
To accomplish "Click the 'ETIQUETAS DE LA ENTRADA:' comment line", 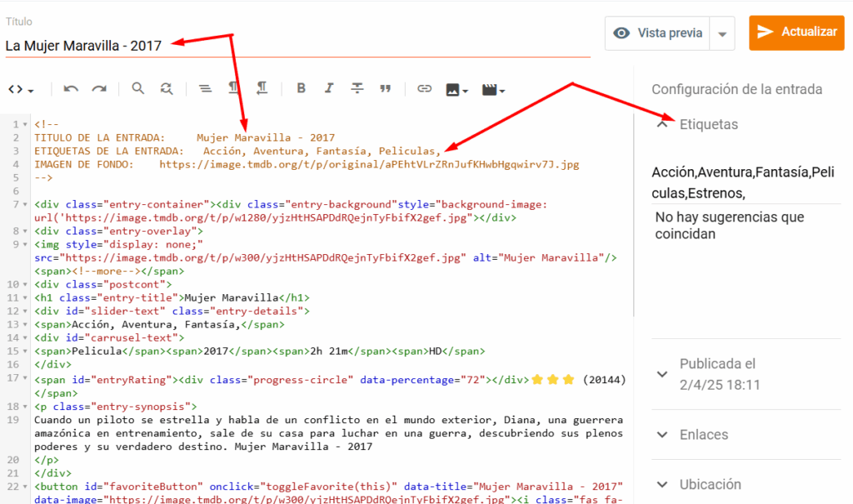I will tap(237, 151).
